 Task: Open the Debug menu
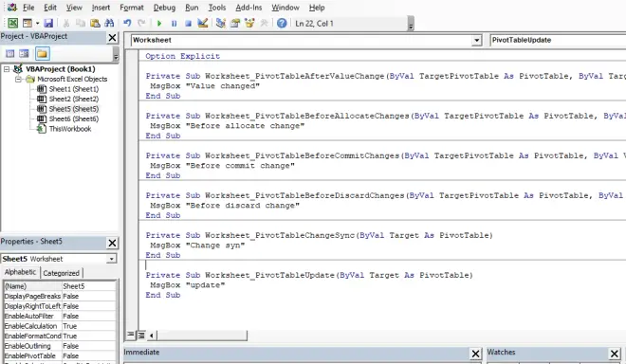point(164,8)
